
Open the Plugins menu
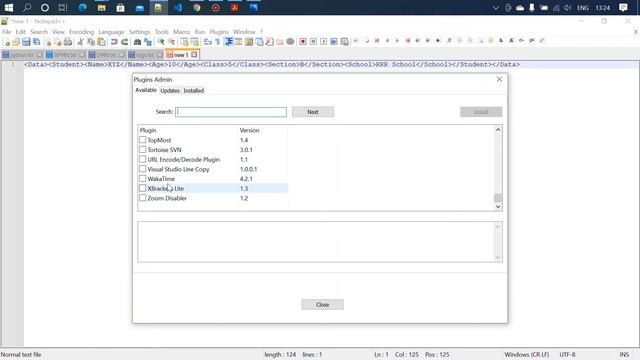(219, 32)
